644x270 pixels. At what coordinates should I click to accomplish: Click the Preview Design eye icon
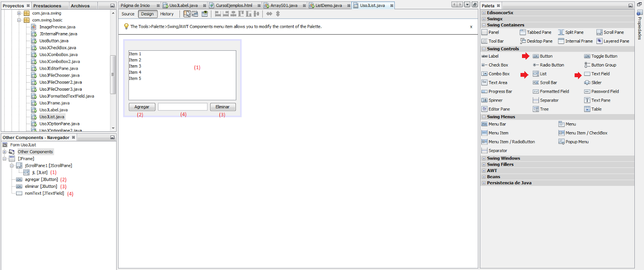click(205, 14)
